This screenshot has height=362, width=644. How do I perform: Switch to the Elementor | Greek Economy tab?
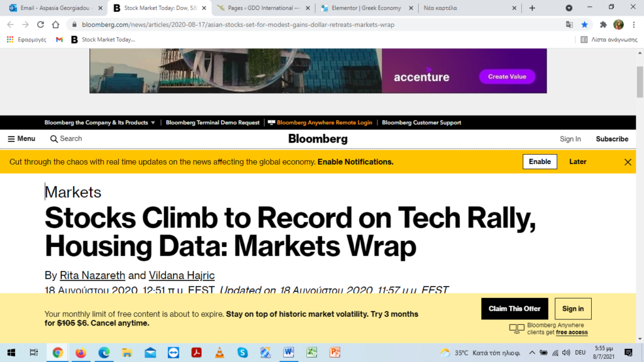tap(366, 8)
